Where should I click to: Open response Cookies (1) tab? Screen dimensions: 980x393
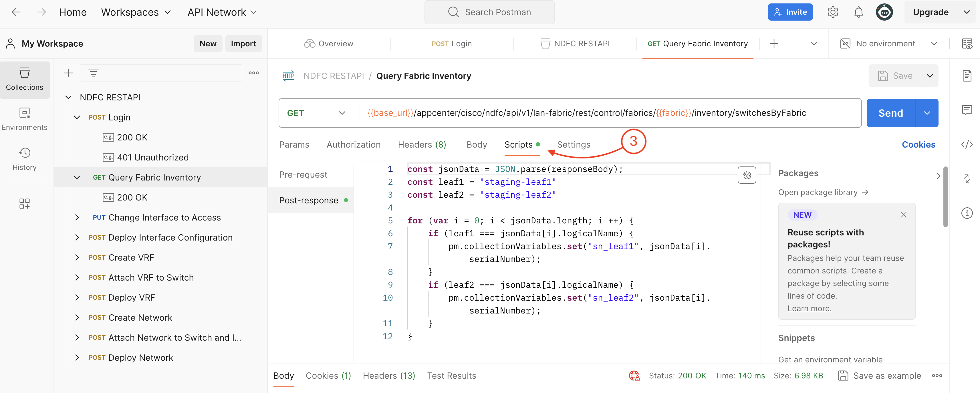pyautogui.click(x=328, y=376)
